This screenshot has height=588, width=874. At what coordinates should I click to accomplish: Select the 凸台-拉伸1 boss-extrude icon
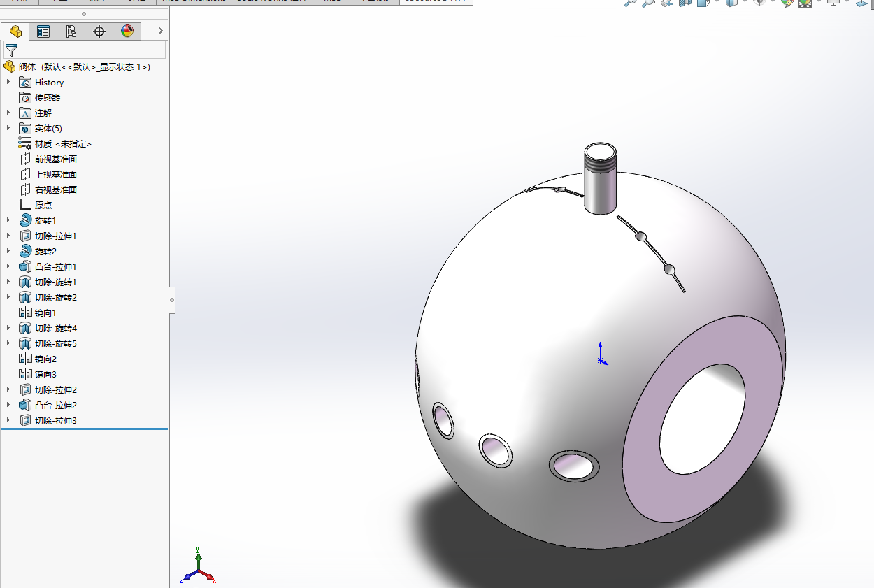pyautogui.click(x=25, y=267)
